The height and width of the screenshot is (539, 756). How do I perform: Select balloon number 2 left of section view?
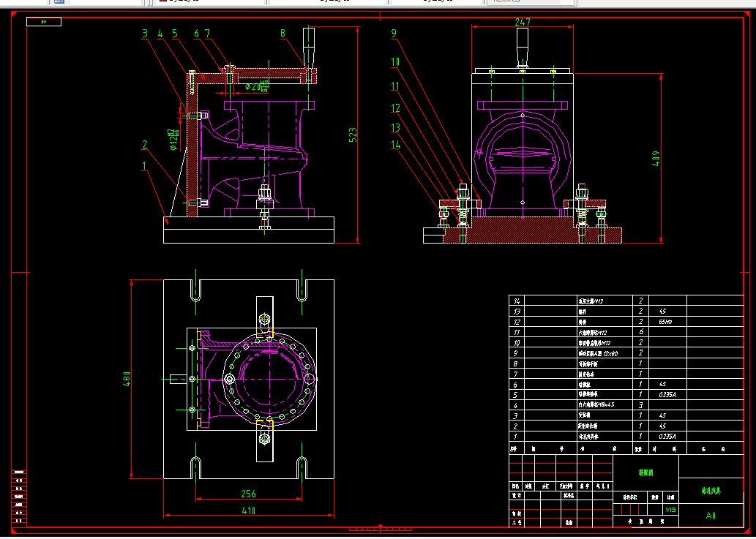pos(145,145)
